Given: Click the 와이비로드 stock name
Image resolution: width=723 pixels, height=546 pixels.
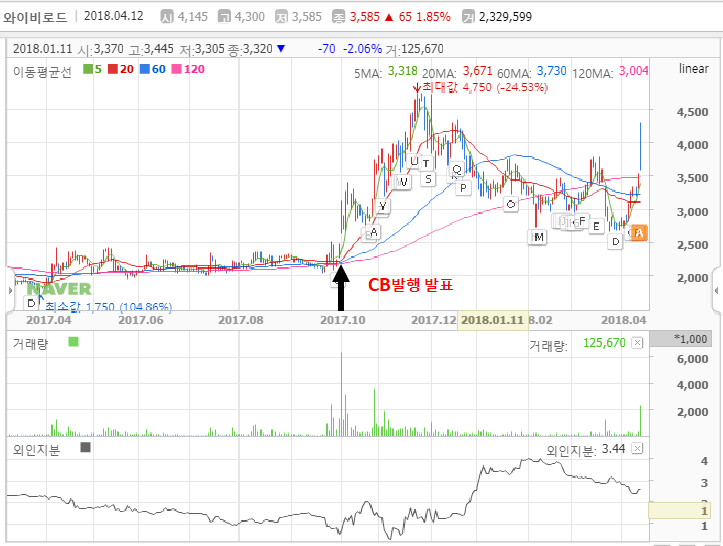Looking at the screenshot, I should click(36, 17).
